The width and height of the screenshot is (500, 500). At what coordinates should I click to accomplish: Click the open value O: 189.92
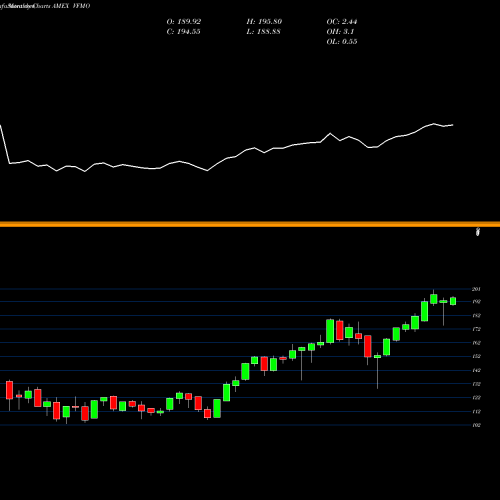[x=184, y=22]
